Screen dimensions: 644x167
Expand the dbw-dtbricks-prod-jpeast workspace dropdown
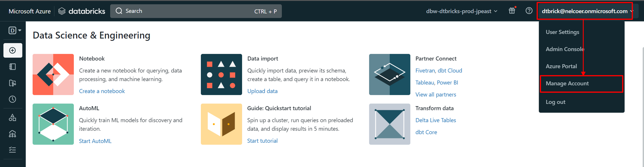click(x=462, y=11)
